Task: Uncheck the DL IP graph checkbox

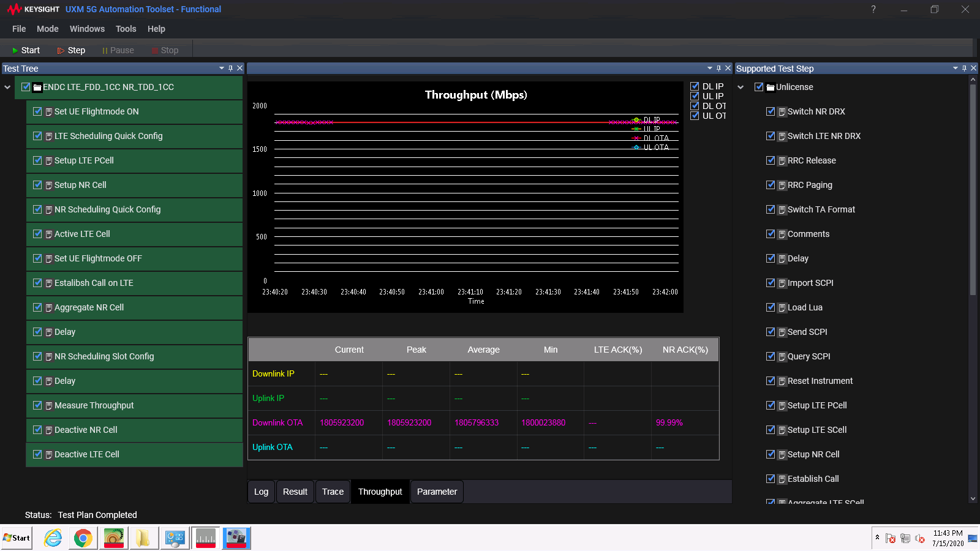Action: (x=695, y=86)
